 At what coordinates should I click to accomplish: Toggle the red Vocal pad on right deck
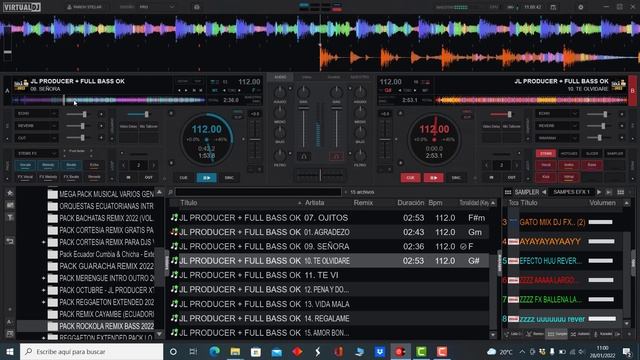click(546, 165)
